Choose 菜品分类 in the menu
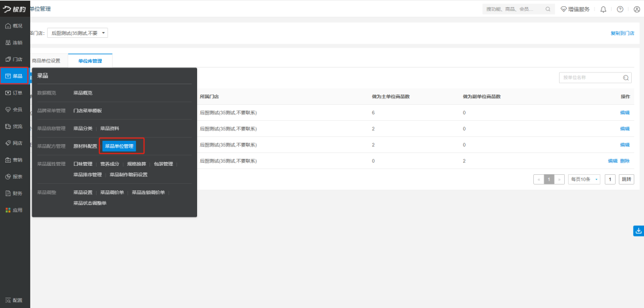 [x=83, y=129]
